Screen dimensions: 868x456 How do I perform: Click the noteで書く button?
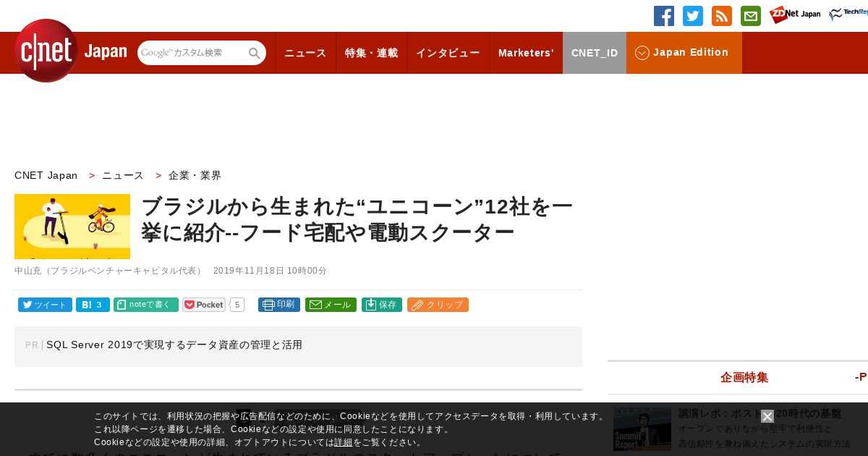click(146, 305)
